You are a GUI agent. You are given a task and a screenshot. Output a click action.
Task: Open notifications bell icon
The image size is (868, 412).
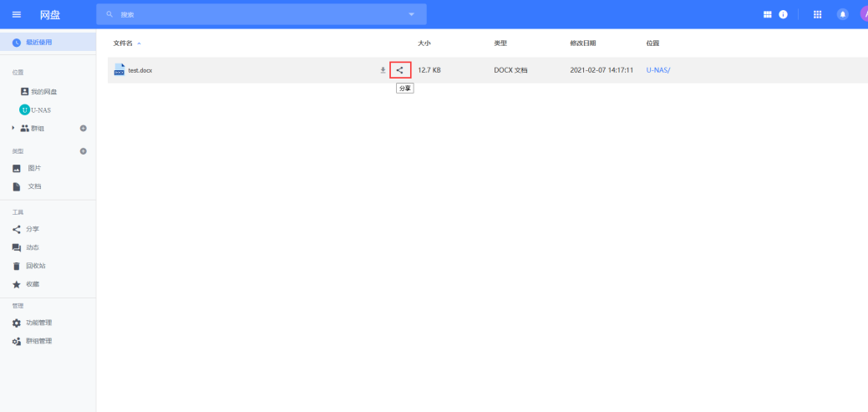click(843, 14)
